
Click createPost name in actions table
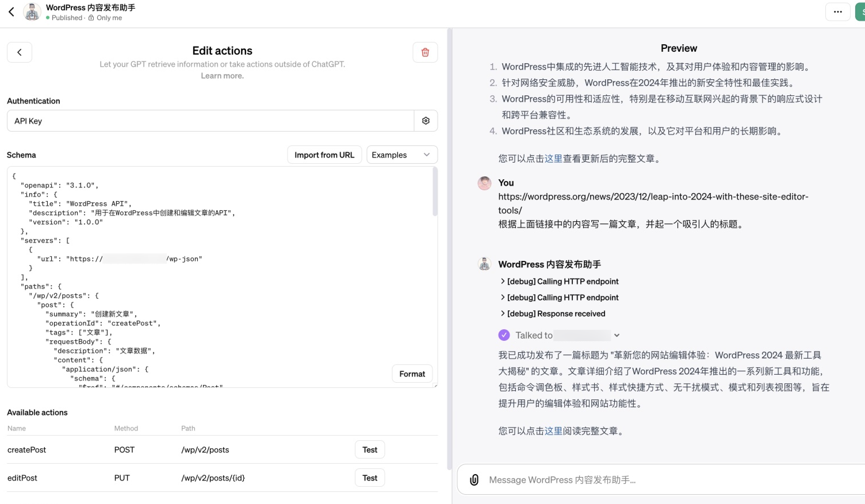tap(27, 450)
